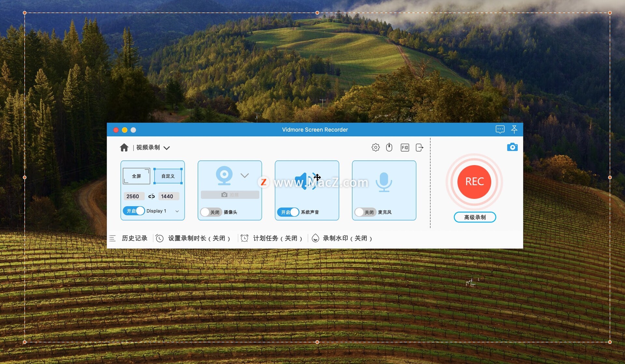The image size is (625, 364).
Task: Click the aspect ratio lock link icon
Action: coord(152,196)
